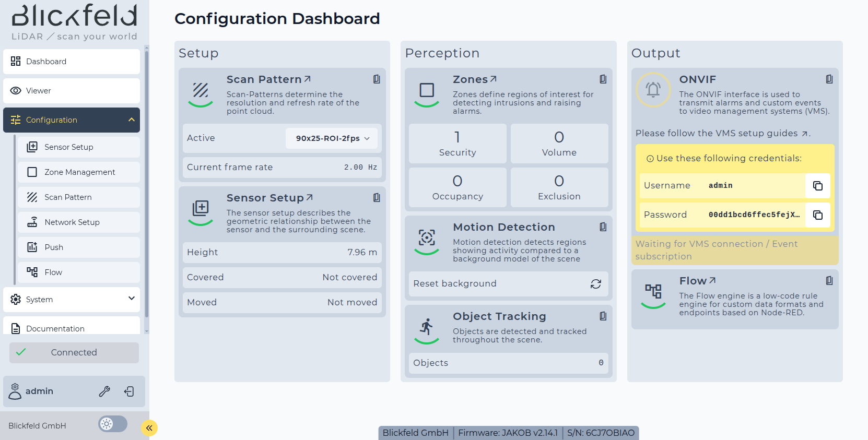Click the wrench icon beside admin
The width and height of the screenshot is (868, 440).
coord(104,391)
